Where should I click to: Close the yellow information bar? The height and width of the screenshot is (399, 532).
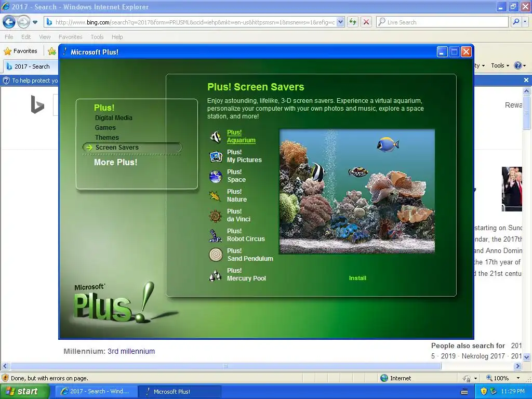[x=526, y=80]
